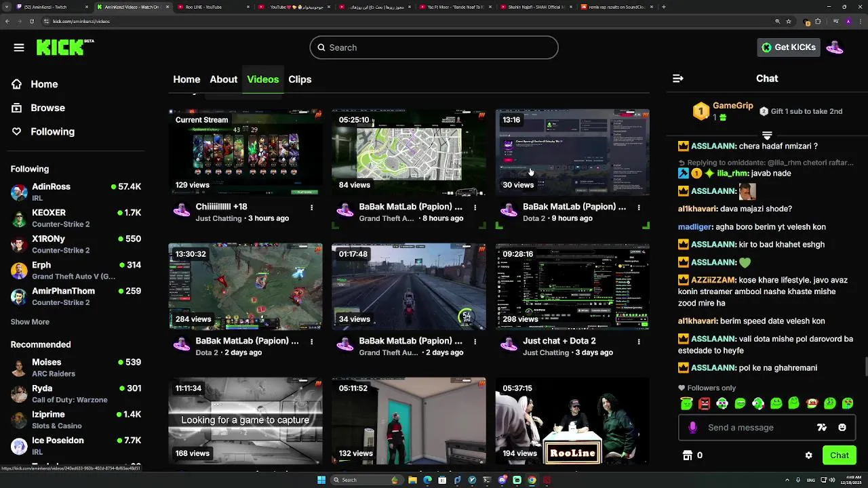Switch to the Home channel tab

pos(186,79)
